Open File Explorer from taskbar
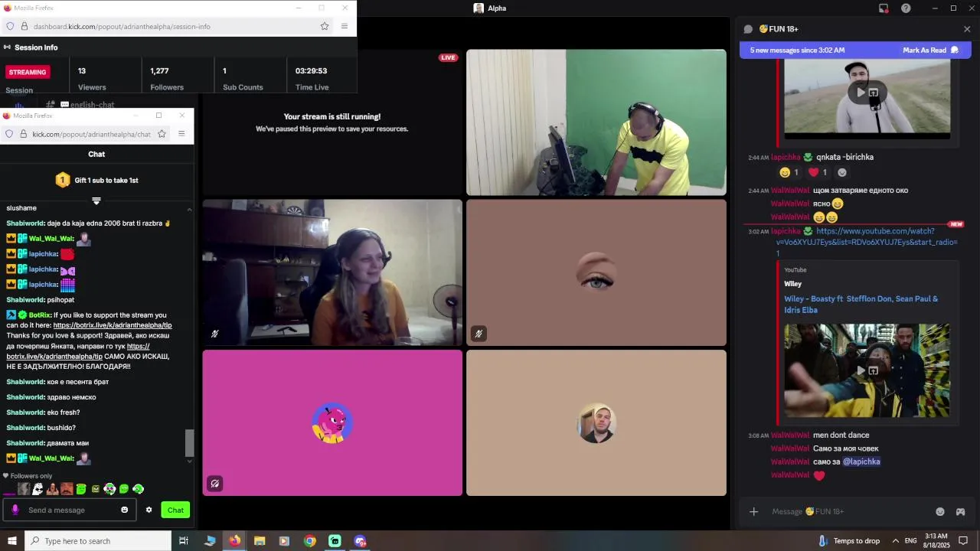 click(260, 541)
